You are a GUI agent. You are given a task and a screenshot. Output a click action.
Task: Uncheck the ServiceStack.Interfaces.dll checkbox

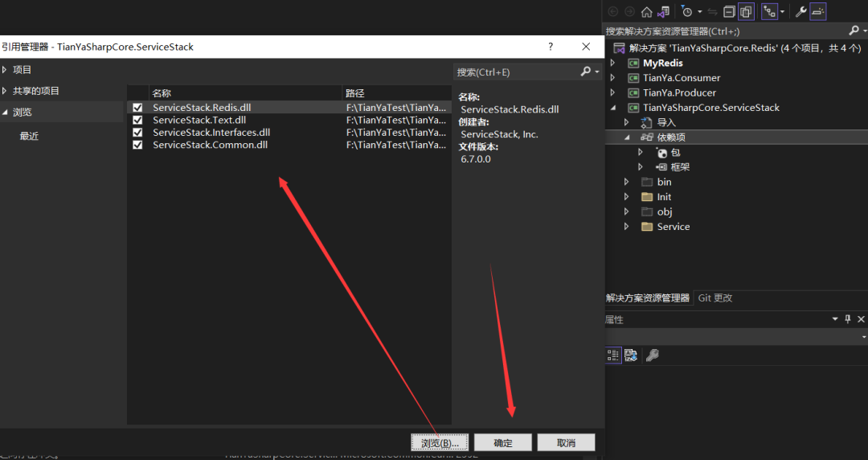point(138,133)
